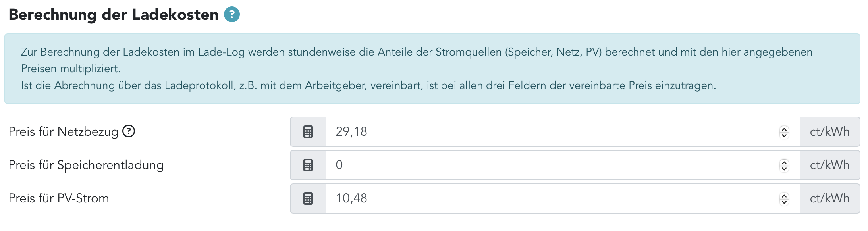Screen dimensions: 868x231
Task: Click the Preis für PV-Strom label
Action: 59,198
